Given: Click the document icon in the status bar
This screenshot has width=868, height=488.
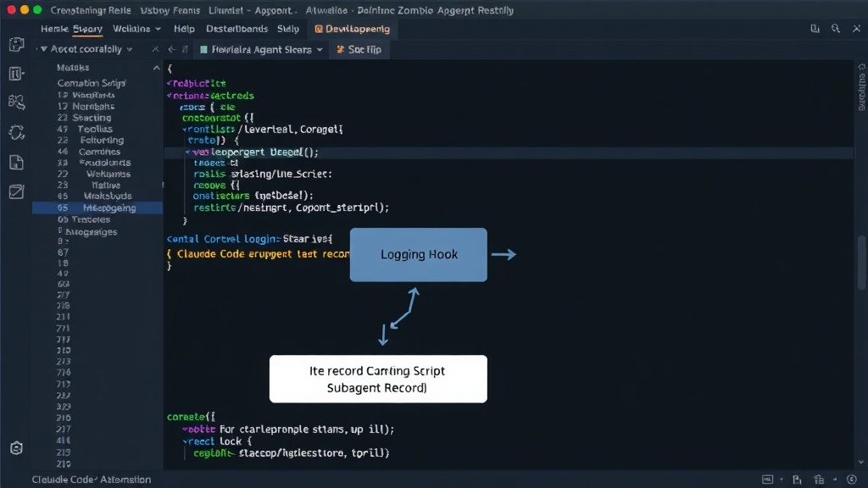Looking at the screenshot, I should [x=797, y=480].
